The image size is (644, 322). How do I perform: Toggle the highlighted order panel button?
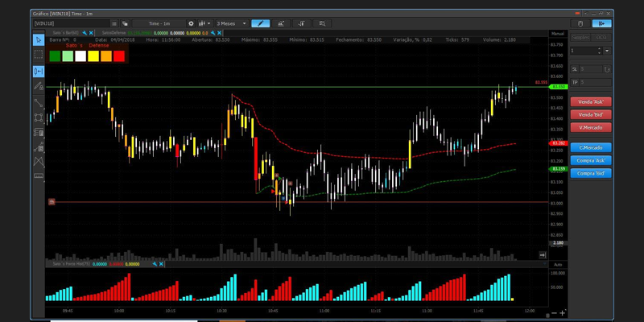[601, 23]
